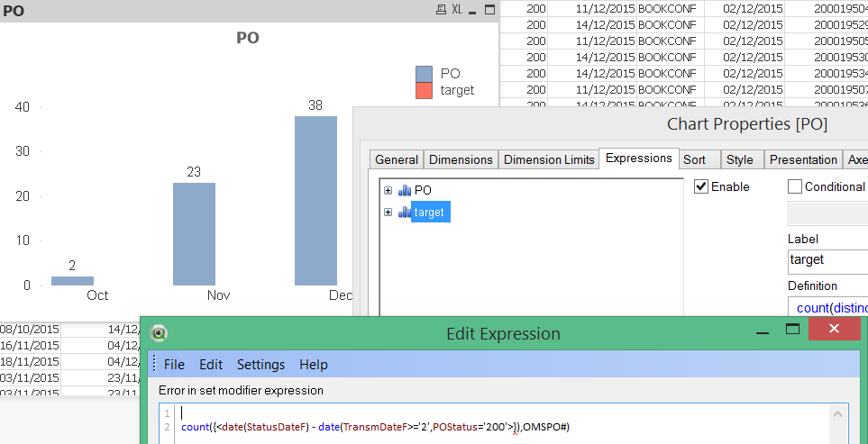Click the PO expression bar chart icon
The image size is (868, 444).
click(404, 190)
